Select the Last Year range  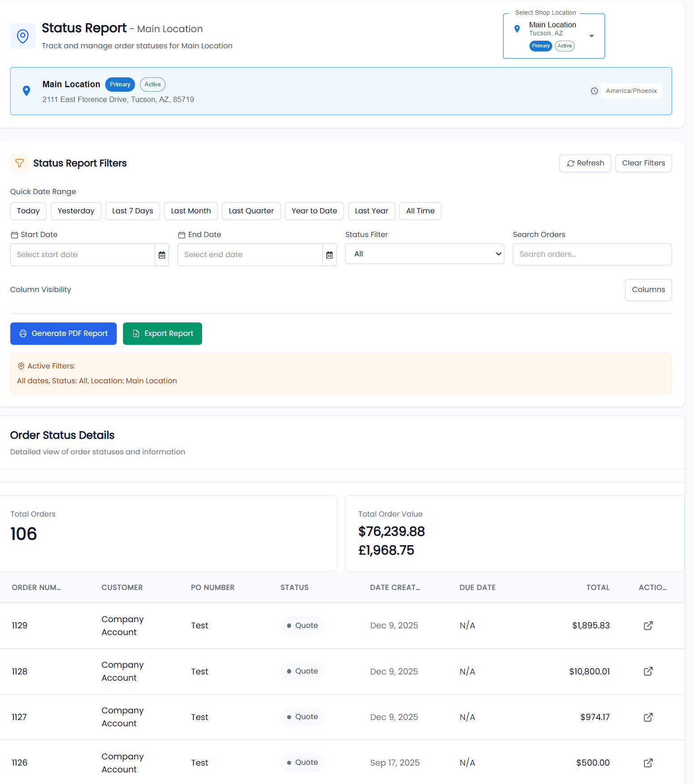372,211
